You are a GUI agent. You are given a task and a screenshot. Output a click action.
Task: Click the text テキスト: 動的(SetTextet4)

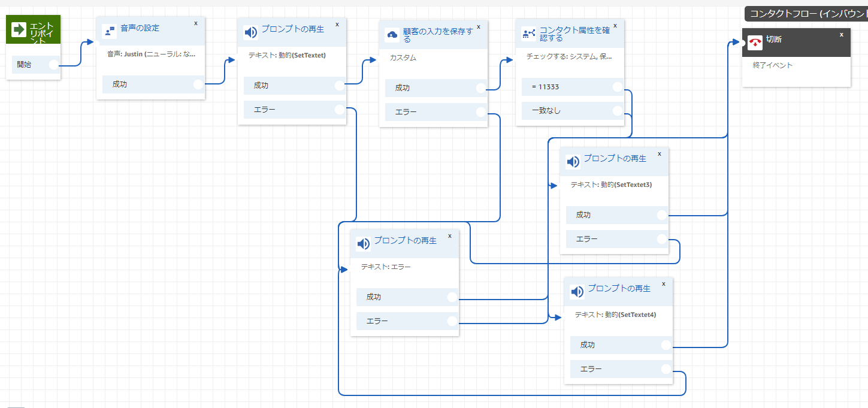[615, 315]
